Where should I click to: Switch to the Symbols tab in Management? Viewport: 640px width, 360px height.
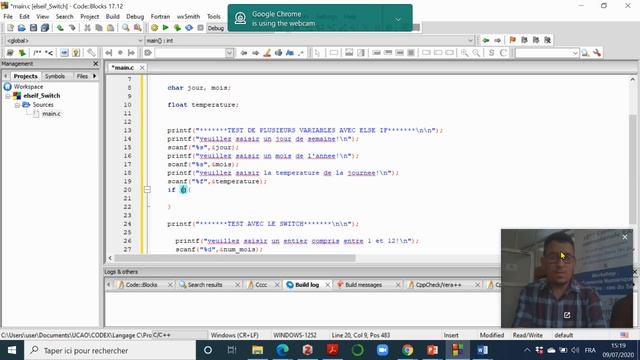tap(55, 76)
